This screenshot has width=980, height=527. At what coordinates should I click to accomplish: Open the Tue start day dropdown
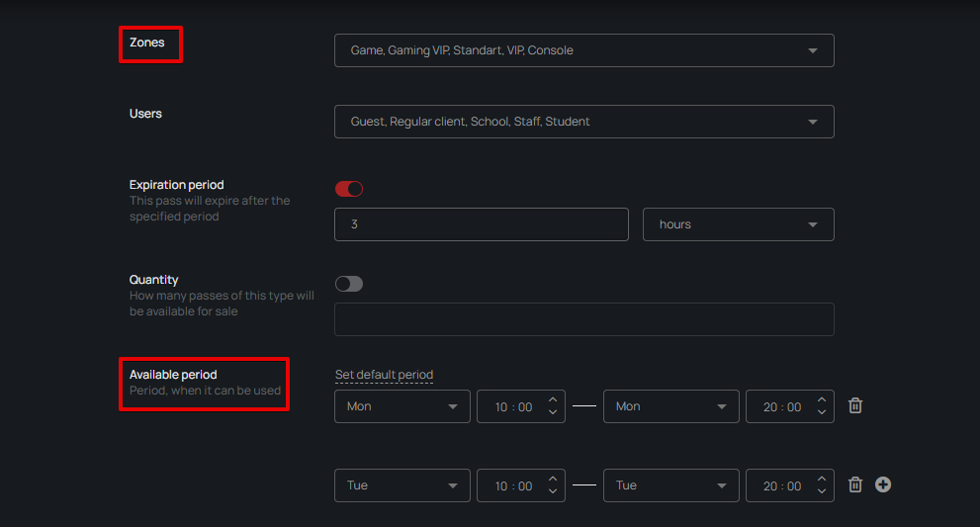click(x=401, y=485)
